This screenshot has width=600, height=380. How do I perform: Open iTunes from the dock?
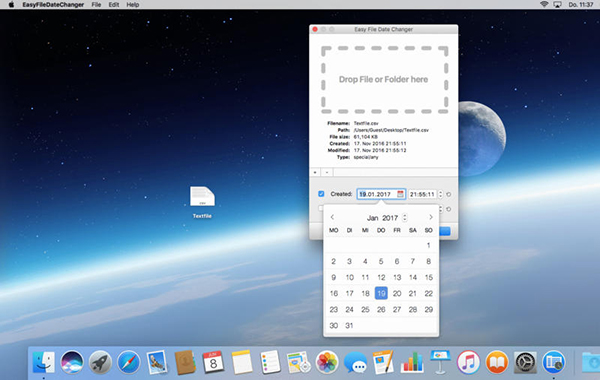[468, 362]
